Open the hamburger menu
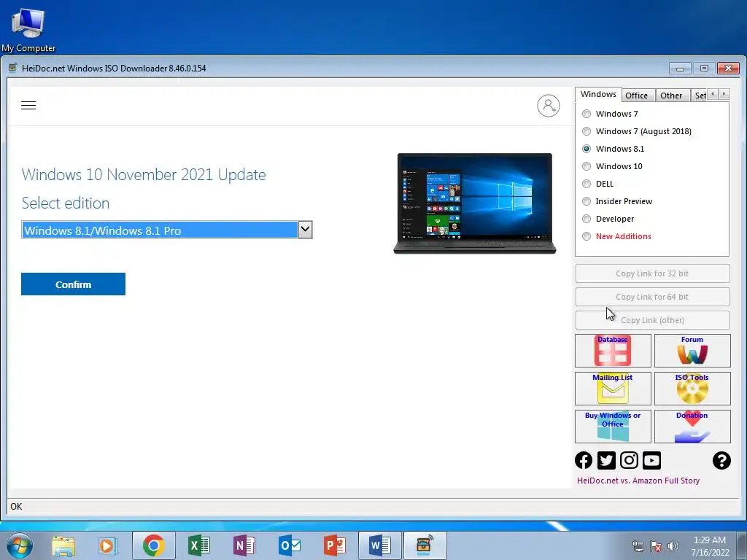Viewport: 747px width, 560px height. coord(28,105)
